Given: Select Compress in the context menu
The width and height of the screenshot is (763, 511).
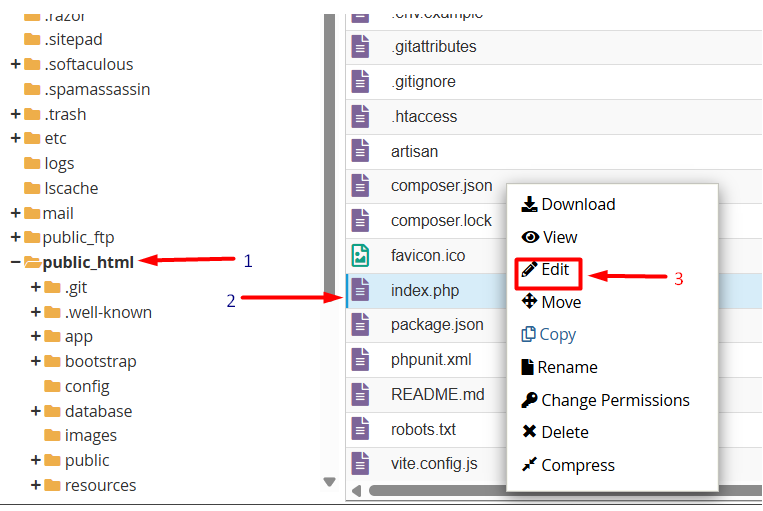Looking at the screenshot, I should 568,465.
